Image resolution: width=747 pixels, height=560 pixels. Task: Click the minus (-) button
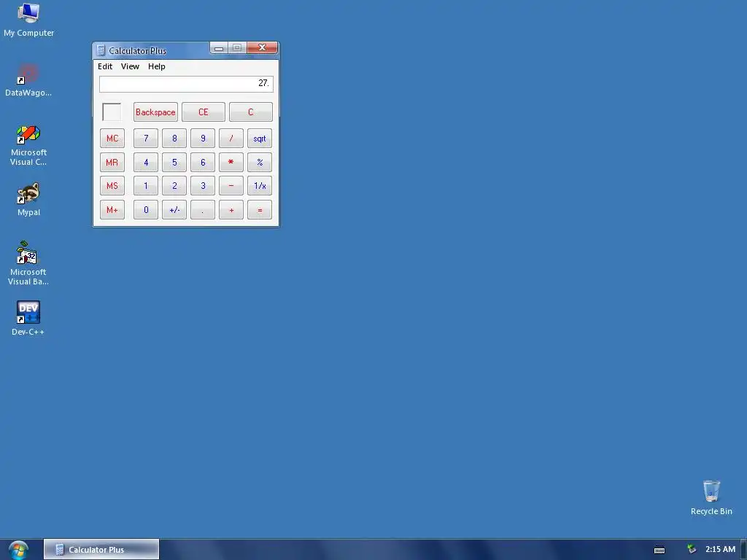pos(231,186)
